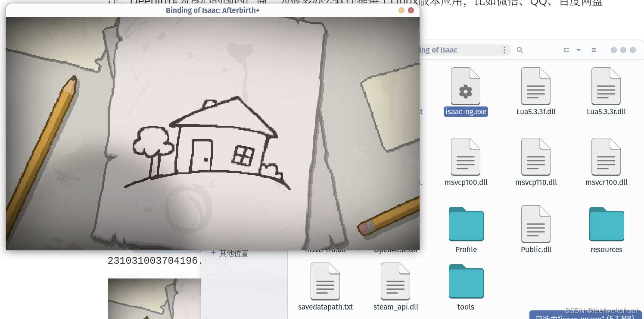Open path bar three-dot menu
Viewport: 644px width, 319px height.
coord(504,50)
